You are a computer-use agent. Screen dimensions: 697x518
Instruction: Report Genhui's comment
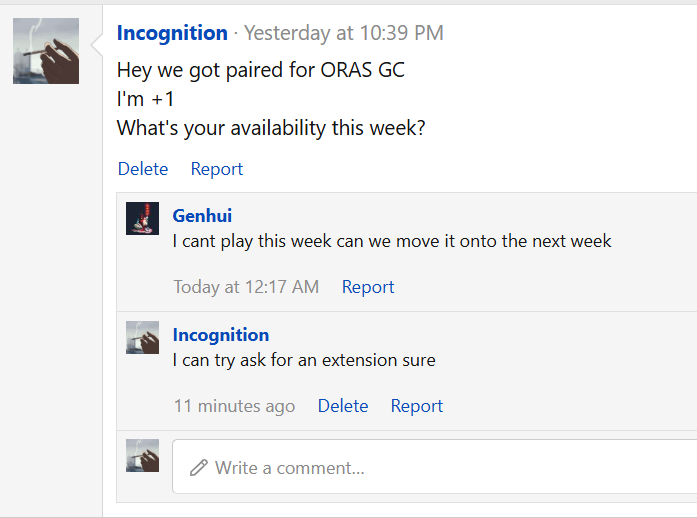pos(368,287)
